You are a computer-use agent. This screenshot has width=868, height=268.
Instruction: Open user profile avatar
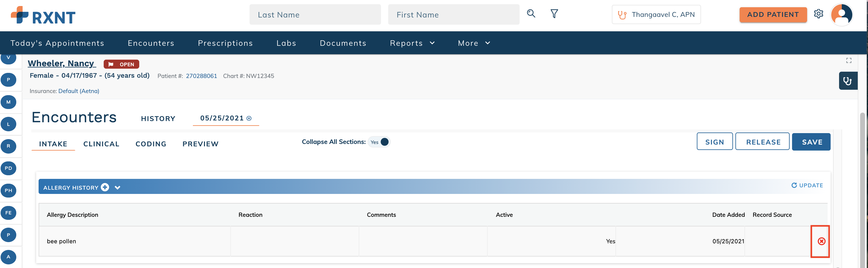pyautogui.click(x=842, y=15)
